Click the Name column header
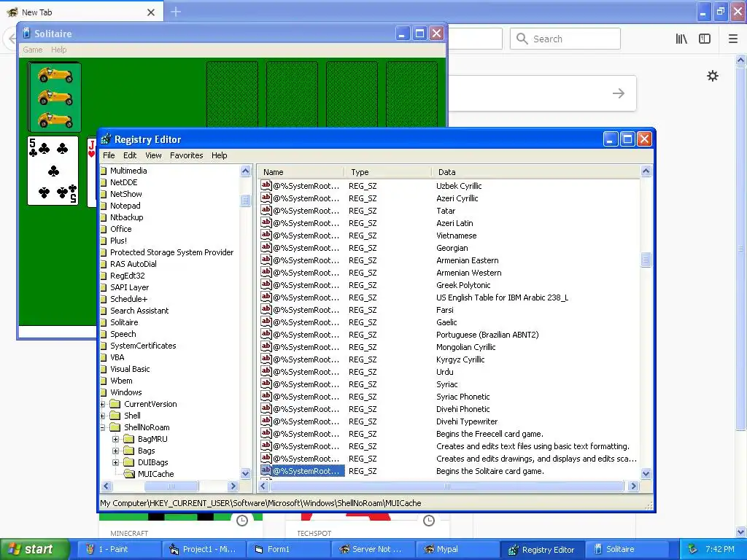The height and width of the screenshot is (560, 747). click(x=300, y=172)
